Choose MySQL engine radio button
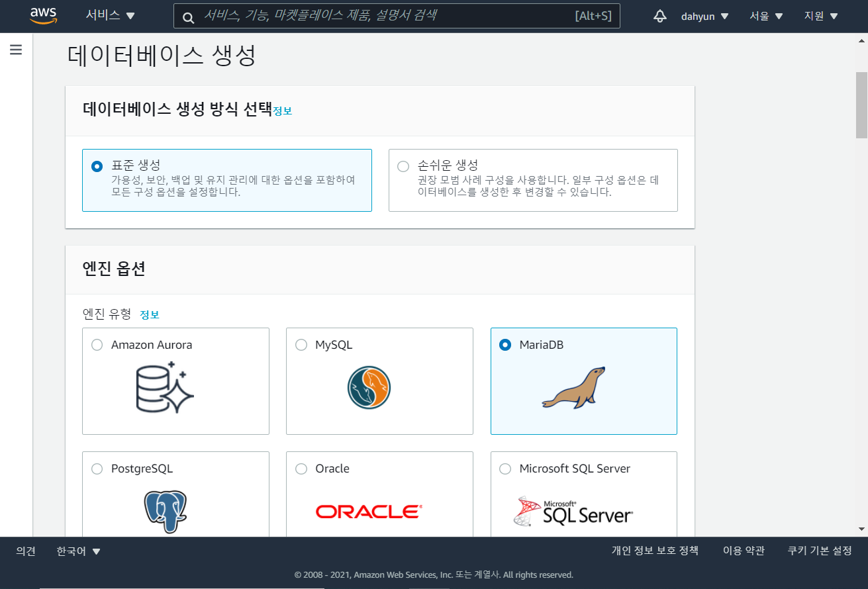Image resolution: width=868 pixels, height=589 pixels. pos(301,345)
